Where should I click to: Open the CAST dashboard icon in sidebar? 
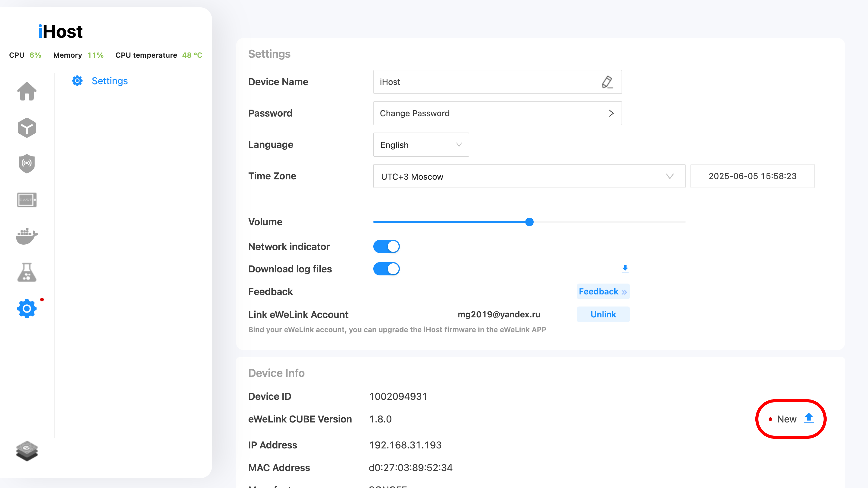point(27,200)
